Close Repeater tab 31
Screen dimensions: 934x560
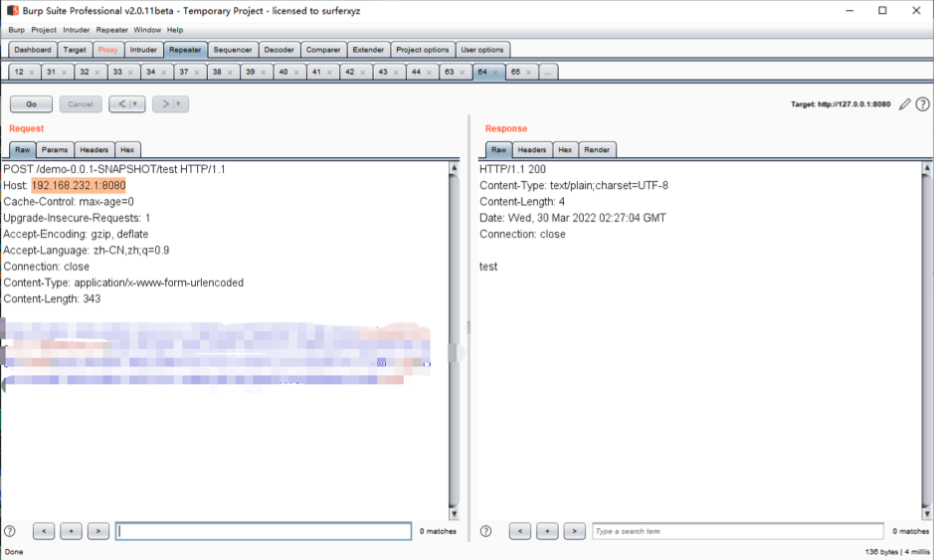tap(65, 73)
